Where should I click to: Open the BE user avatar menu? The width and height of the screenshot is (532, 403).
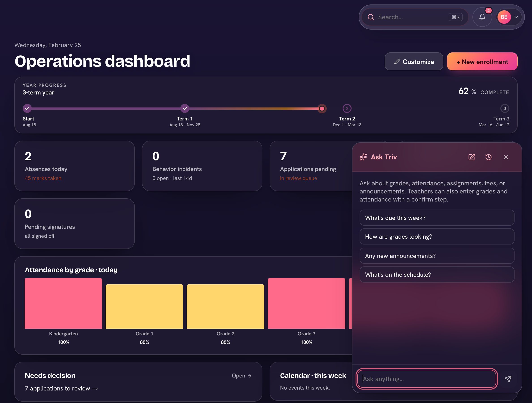tap(504, 17)
